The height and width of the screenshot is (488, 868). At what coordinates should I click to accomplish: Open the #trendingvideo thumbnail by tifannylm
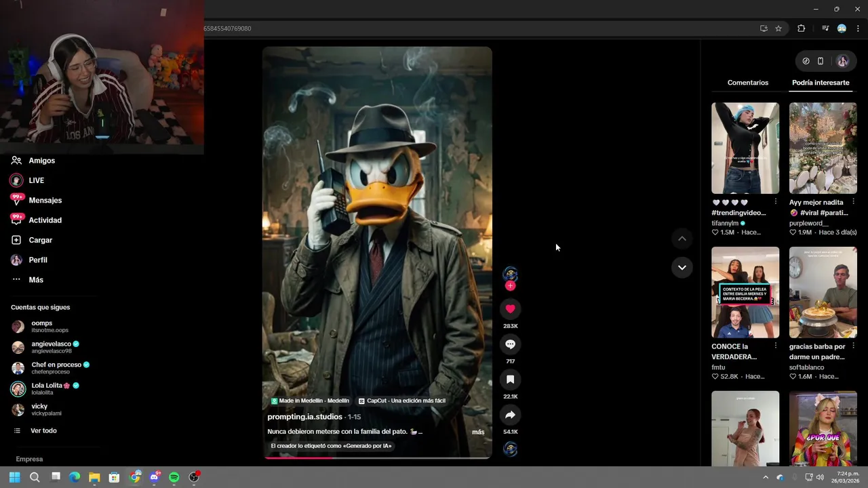tap(745, 148)
